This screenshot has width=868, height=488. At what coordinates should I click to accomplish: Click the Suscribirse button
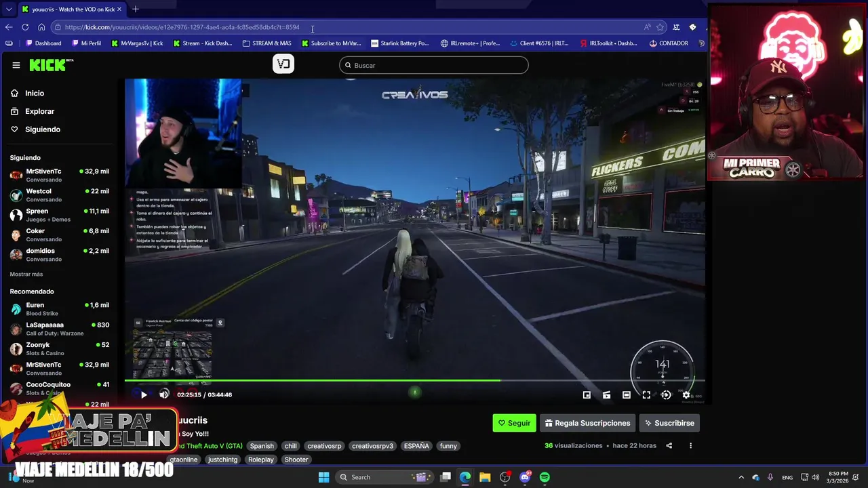(x=669, y=423)
